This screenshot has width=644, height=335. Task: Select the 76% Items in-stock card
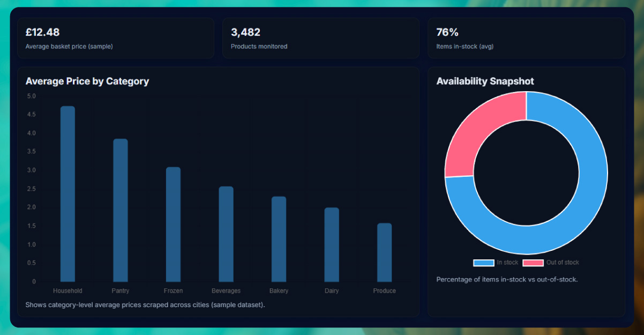pyautogui.click(x=526, y=38)
